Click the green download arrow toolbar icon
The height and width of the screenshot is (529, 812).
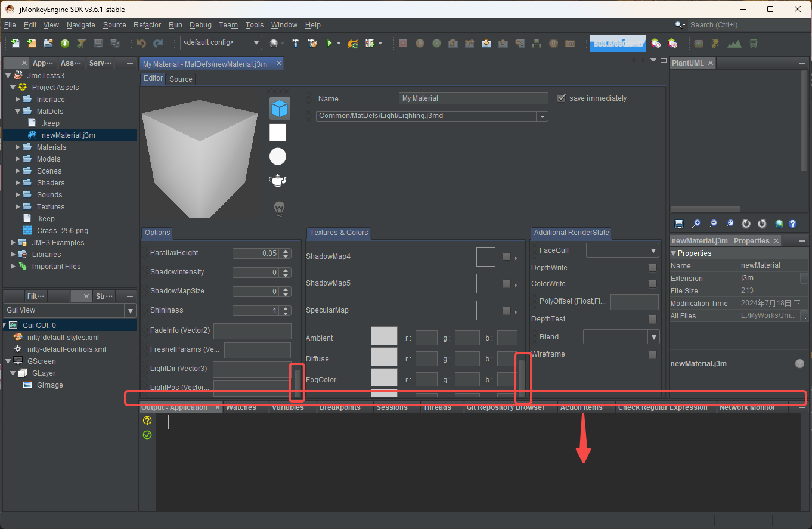pyautogui.click(x=65, y=43)
